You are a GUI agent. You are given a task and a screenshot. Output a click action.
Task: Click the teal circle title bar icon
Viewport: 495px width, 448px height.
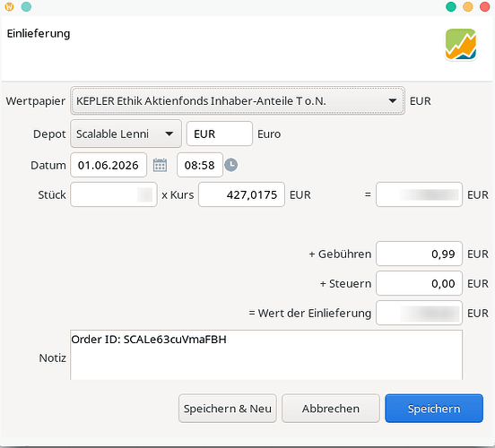point(26,6)
